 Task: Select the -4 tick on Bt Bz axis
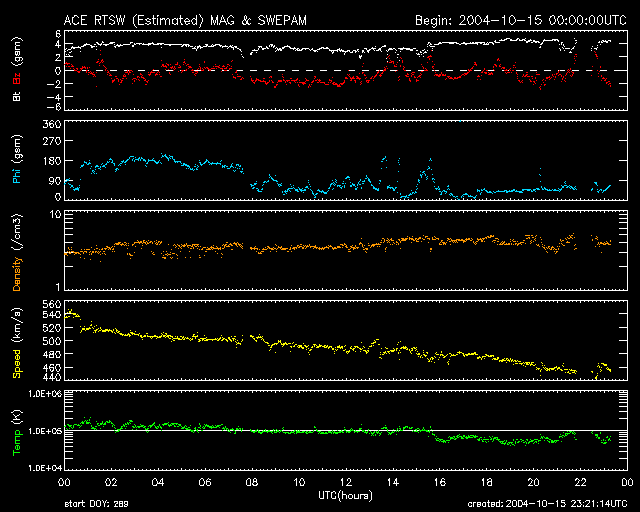(56, 97)
